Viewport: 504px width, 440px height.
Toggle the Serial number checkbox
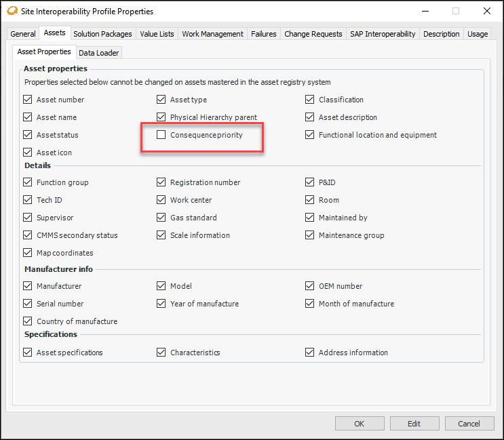pos(28,304)
